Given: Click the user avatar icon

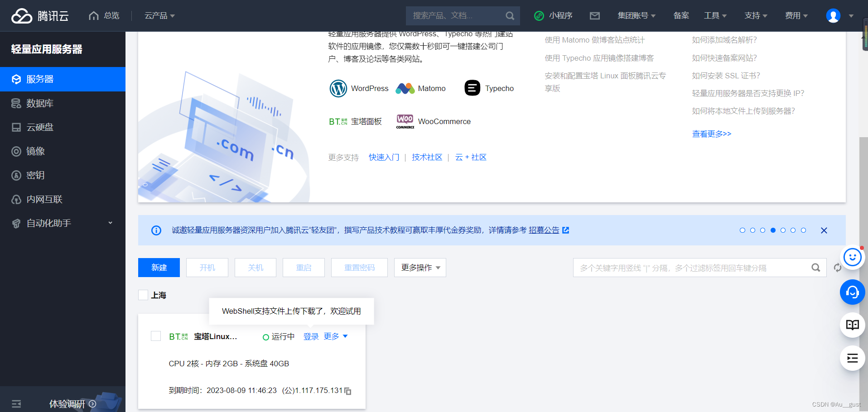Looking at the screenshot, I should pos(833,16).
